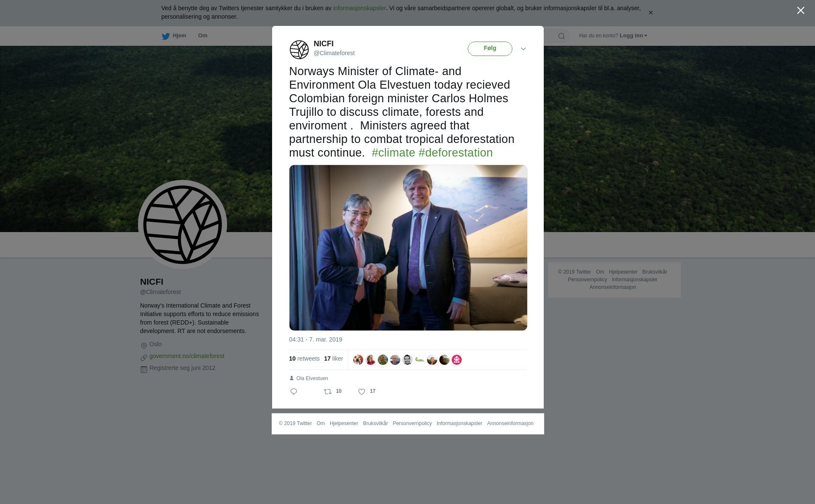
Task: Open the handshake photo in the tweet
Action: tap(408, 248)
